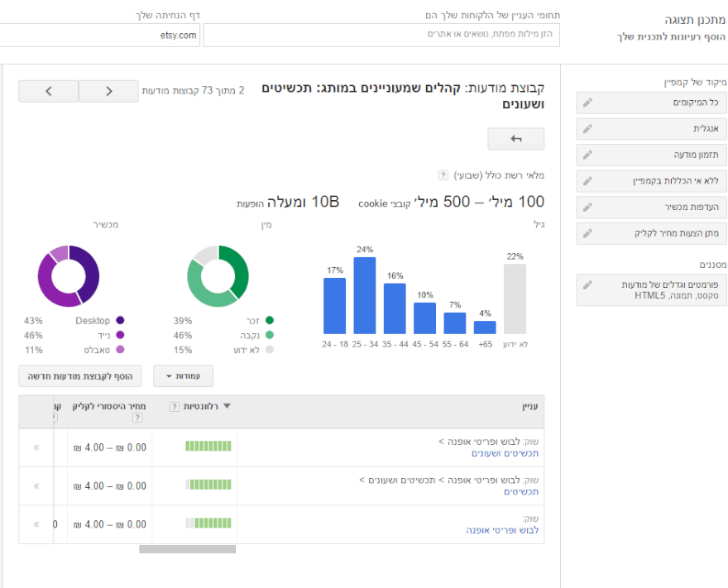Click pencil icon for מתן הצעות מחיר לקליק
The height and width of the screenshot is (588, 728).
[x=587, y=233]
